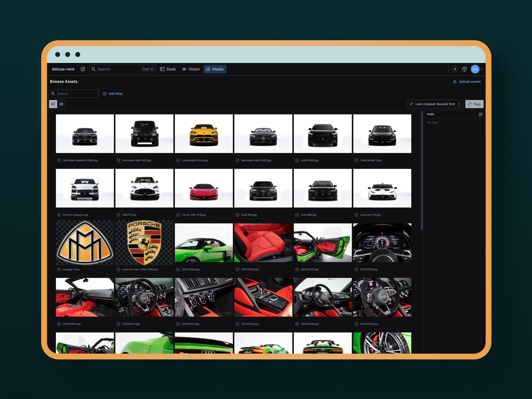This screenshot has width=532, height=399.
Task: Select the Mercedes AMG G63.jpg checkbox
Action: coord(118,160)
